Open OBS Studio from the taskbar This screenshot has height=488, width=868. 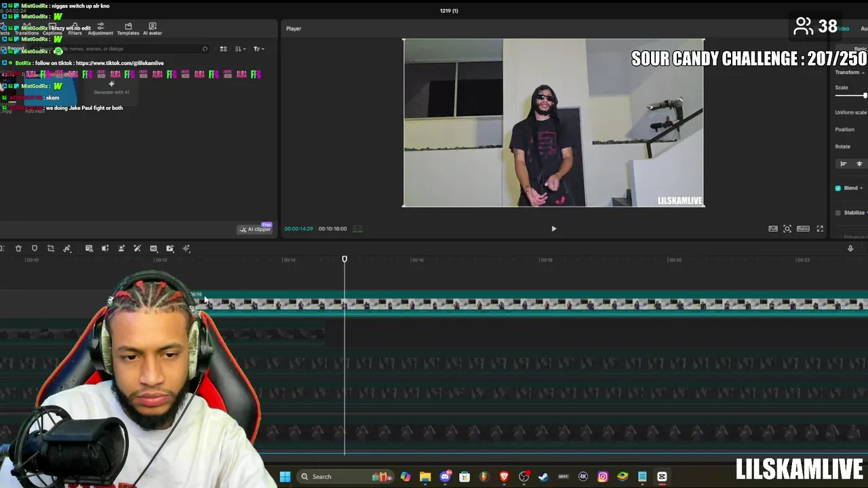[524, 476]
